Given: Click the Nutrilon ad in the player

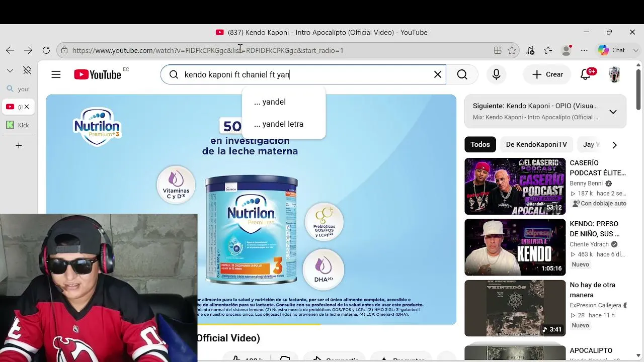Looking at the screenshot, I should (x=251, y=210).
